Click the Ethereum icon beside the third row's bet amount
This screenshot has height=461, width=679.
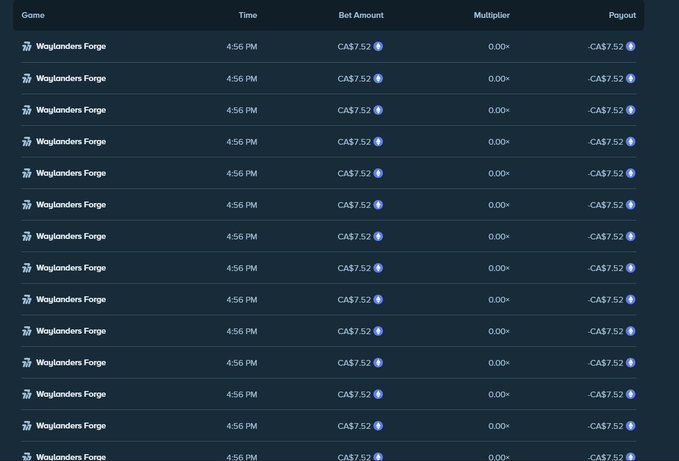pos(378,110)
